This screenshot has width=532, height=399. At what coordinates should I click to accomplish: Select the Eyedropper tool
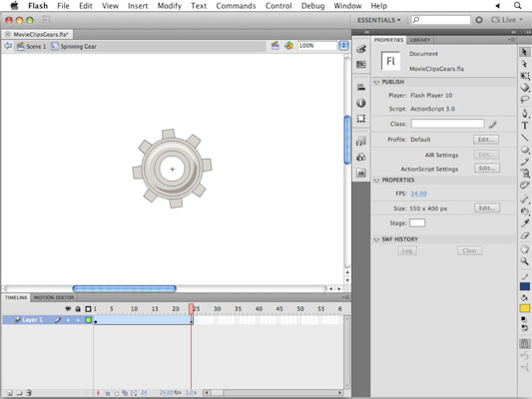pos(525,223)
